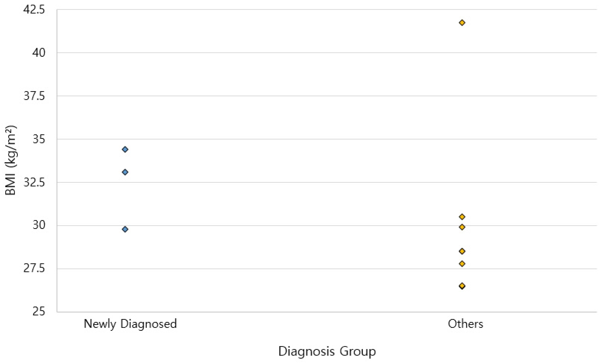Click the 40 y-axis tick label
Screen dimensions: 604x364
coord(39,53)
